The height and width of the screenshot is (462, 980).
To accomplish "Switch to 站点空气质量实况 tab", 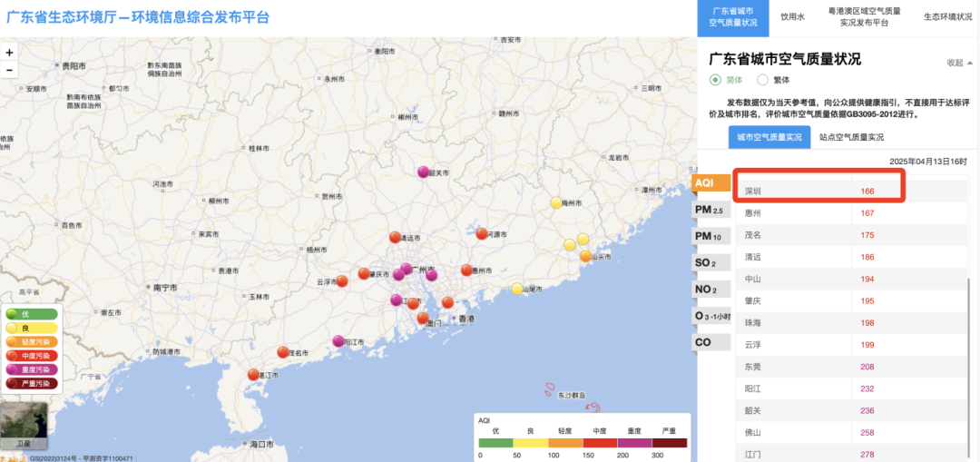I will coord(852,138).
